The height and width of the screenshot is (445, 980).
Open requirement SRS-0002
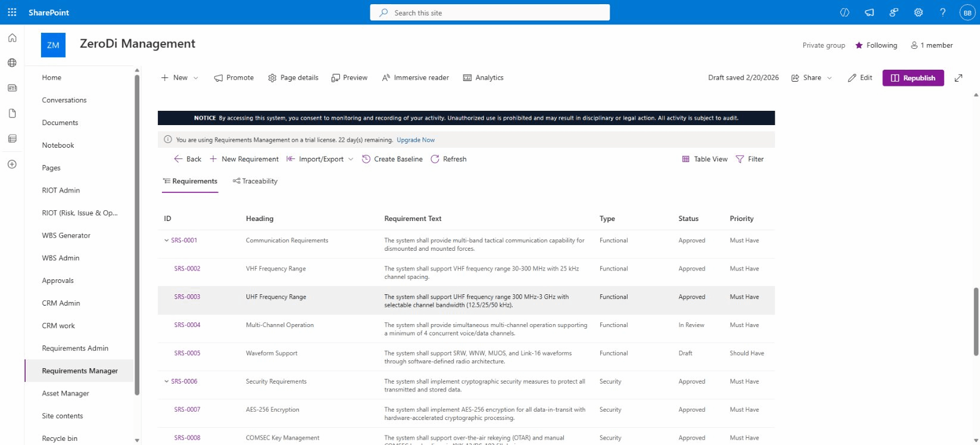point(187,269)
